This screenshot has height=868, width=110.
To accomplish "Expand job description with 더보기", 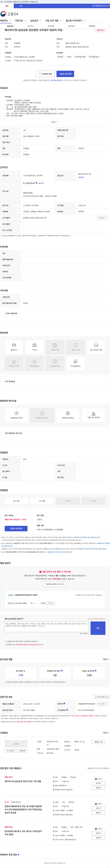I will 55,122.
